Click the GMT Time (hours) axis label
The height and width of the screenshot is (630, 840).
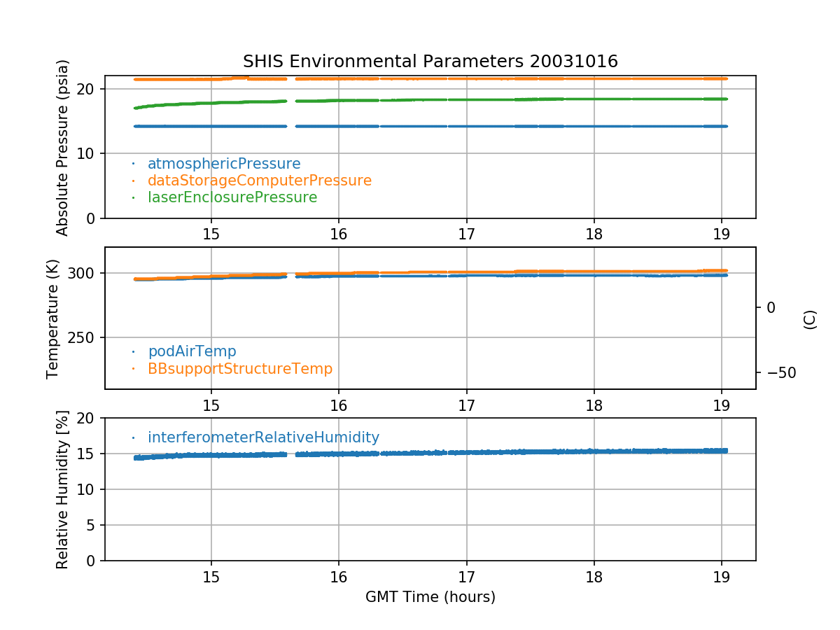[430, 597]
